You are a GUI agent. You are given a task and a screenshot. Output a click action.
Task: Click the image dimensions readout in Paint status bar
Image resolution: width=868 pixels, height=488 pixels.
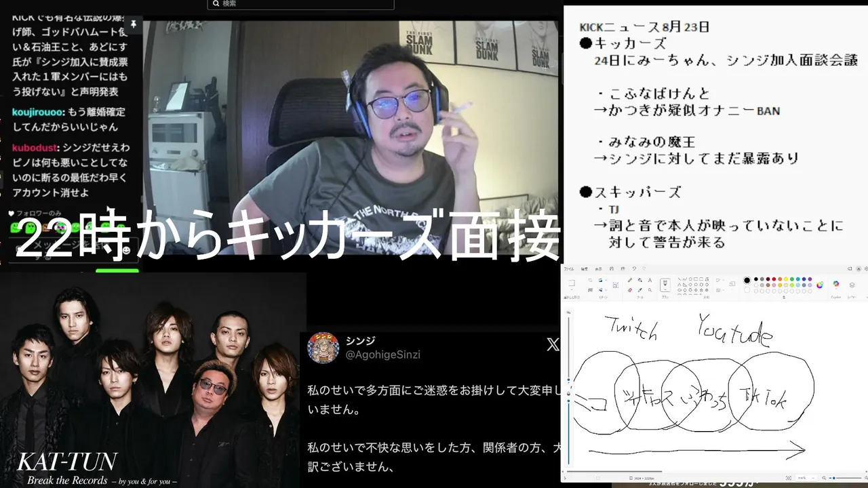[x=642, y=478]
